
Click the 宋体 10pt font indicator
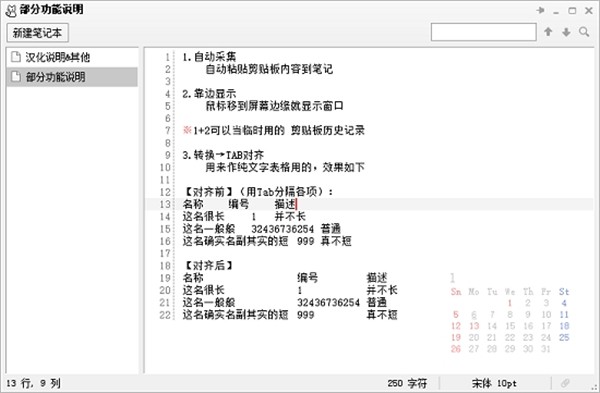(x=494, y=383)
